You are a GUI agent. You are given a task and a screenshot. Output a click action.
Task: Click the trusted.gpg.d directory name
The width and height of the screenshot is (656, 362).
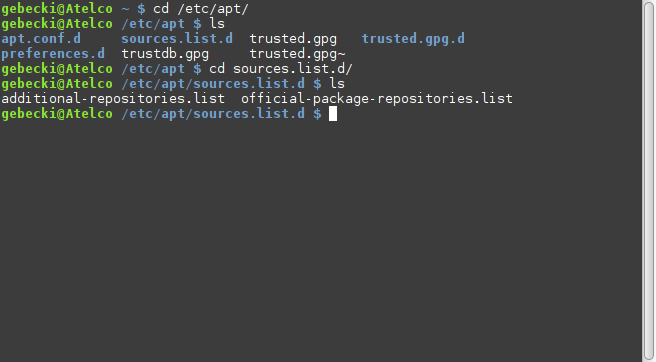413,39
